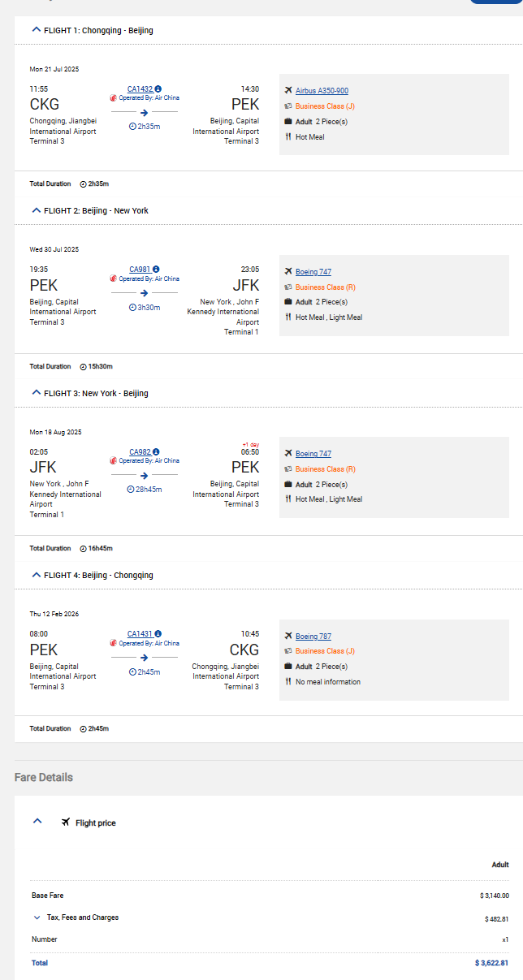
Task: Click info icon beside CA982
Action: pyautogui.click(x=156, y=451)
